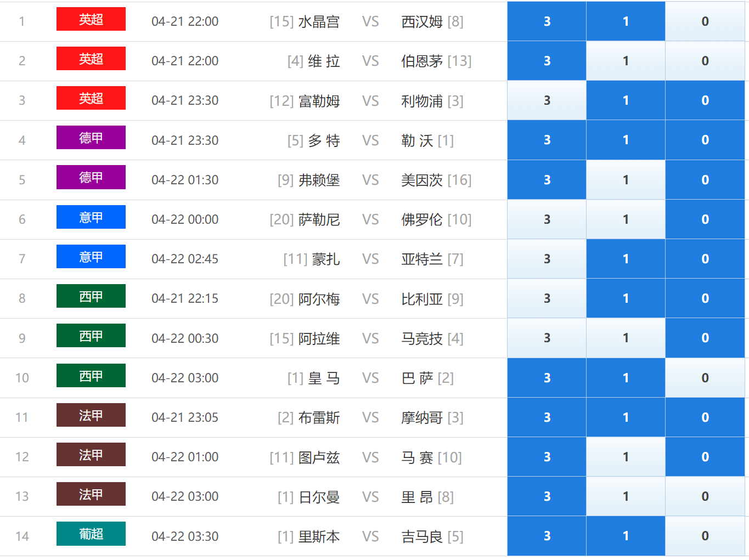Click the home team name 水晶宫
The width and height of the screenshot is (749, 560).
(319, 21)
